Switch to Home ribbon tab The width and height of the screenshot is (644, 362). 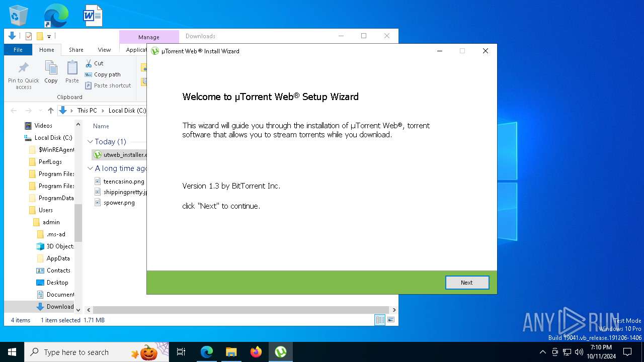(47, 50)
